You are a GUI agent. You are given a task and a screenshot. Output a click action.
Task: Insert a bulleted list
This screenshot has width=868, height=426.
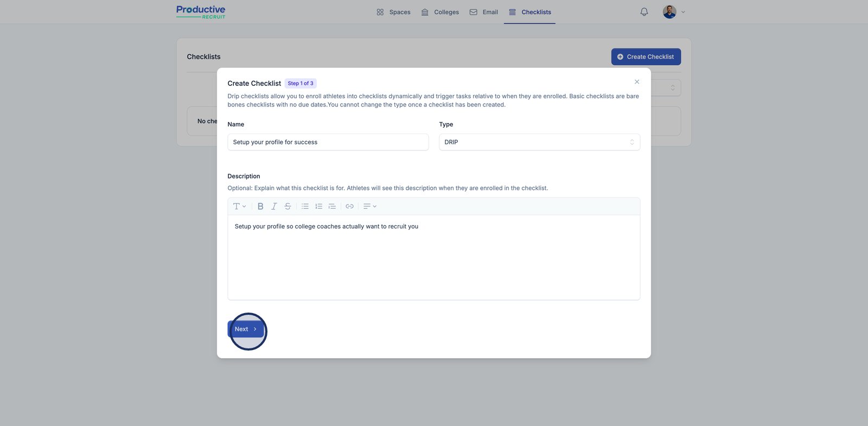click(x=305, y=206)
